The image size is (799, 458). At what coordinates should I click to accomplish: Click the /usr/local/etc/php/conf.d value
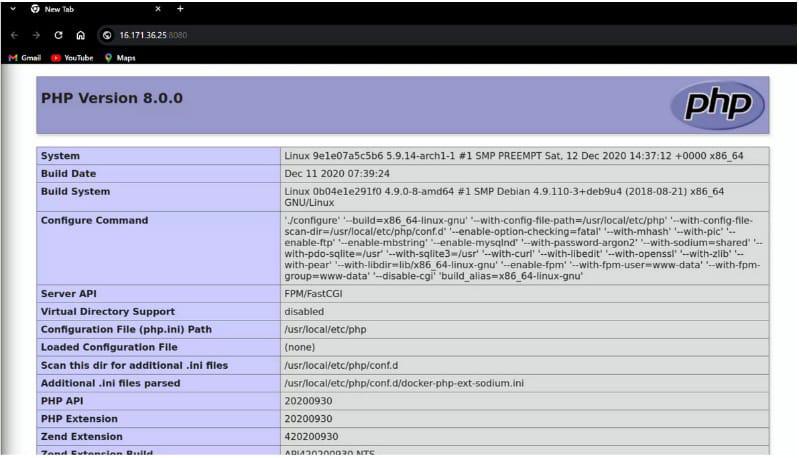point(341,366)
